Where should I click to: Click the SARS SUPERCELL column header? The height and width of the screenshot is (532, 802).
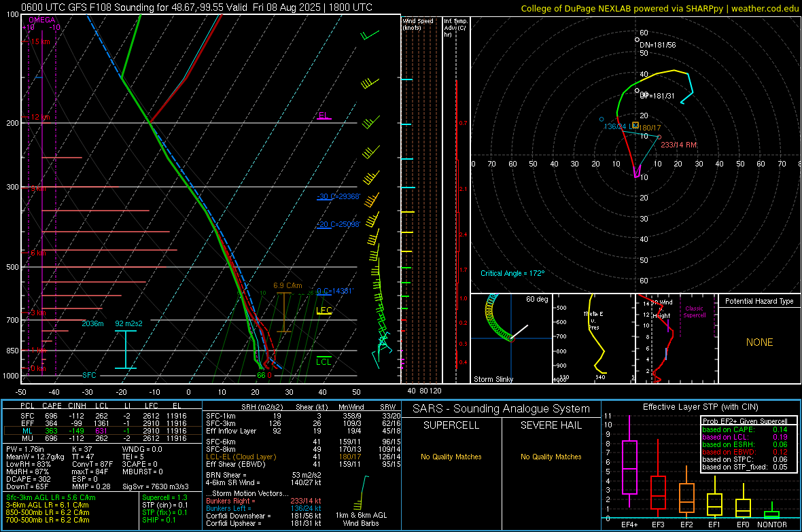[451, 425]
